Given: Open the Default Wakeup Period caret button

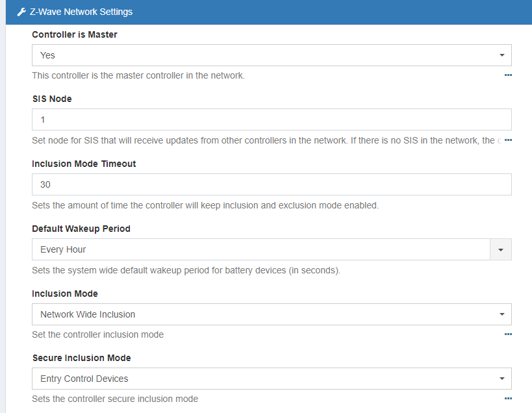Looking at the screenshot, I should pos(501,249).
